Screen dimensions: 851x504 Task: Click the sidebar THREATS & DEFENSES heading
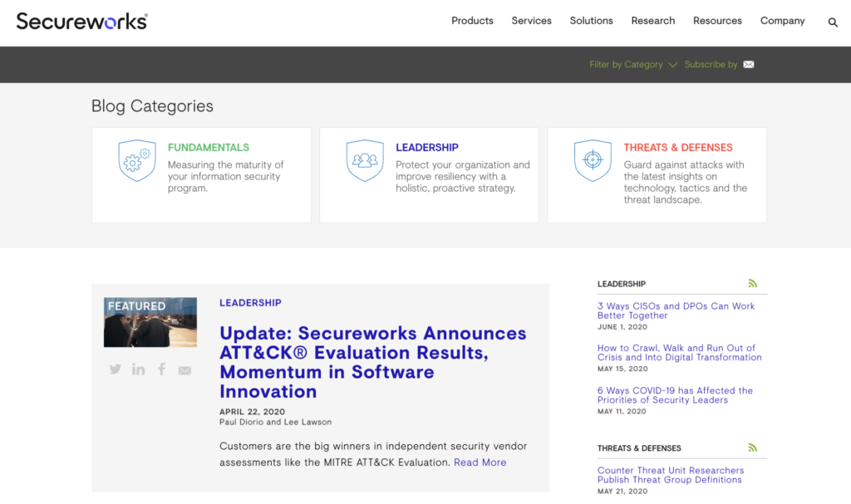[x=639, y=448]
